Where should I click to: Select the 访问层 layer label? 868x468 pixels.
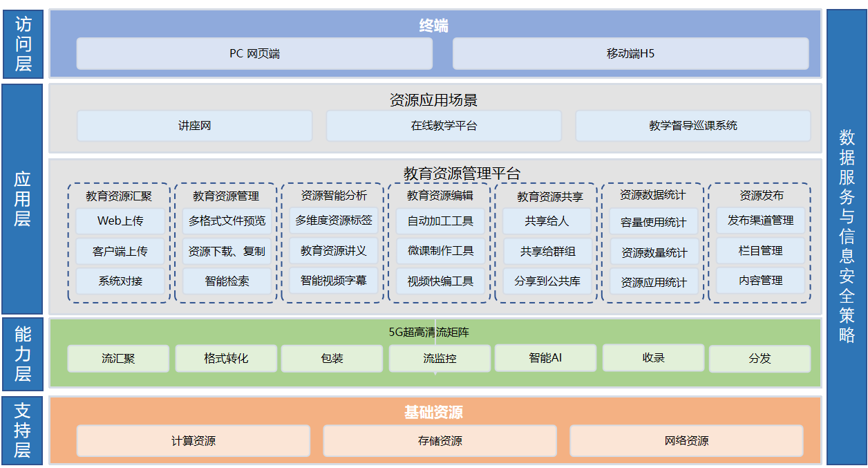[x=23, y=44]
